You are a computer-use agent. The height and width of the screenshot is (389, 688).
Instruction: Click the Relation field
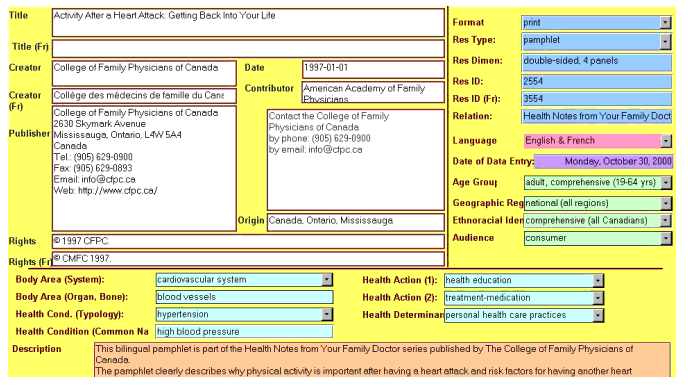coord(597,116)
